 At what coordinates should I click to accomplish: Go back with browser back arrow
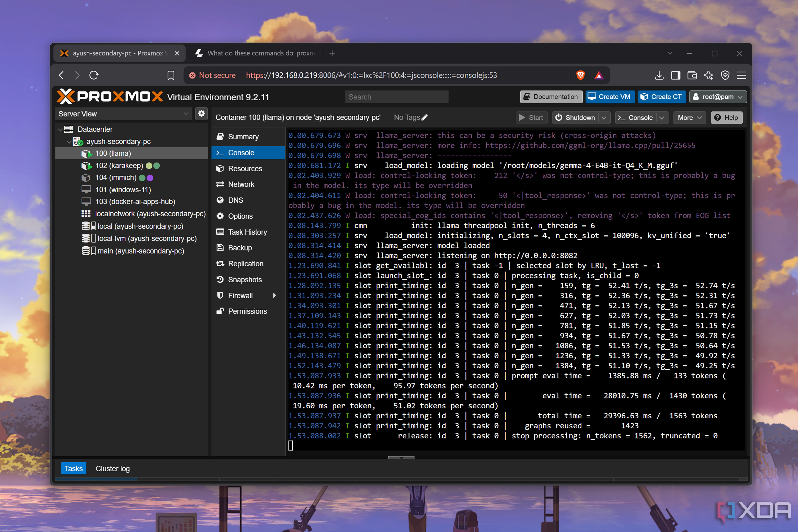[x=61, y=75]
